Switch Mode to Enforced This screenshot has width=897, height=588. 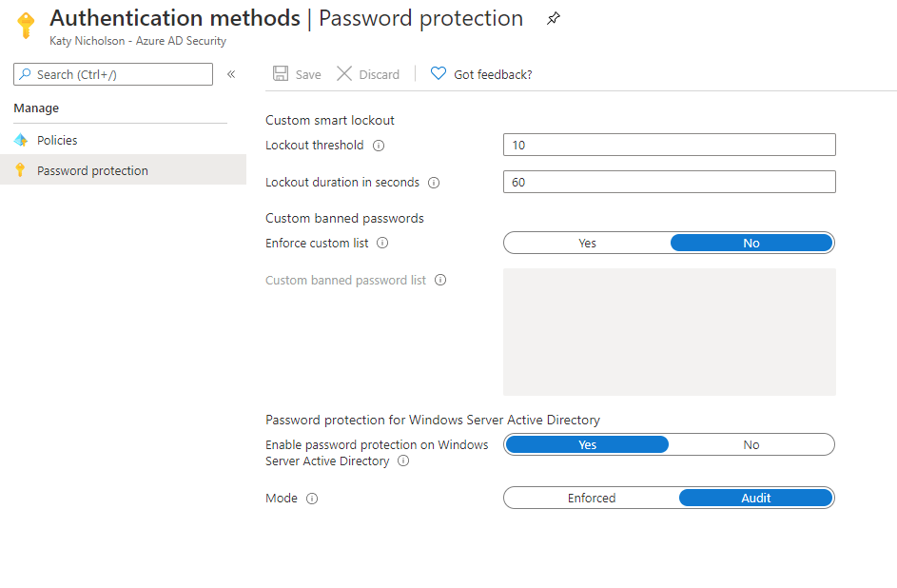592,498
